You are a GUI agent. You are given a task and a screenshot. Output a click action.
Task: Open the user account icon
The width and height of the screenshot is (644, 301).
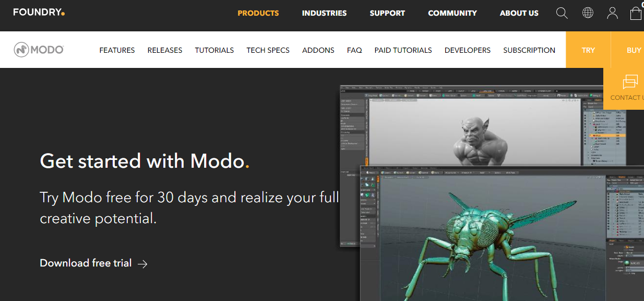point(612,13)
